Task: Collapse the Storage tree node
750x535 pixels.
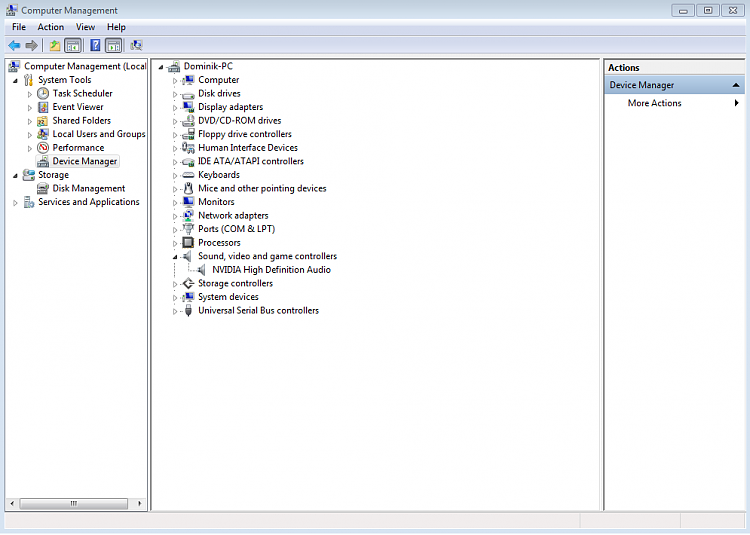Action: [15, 175]
